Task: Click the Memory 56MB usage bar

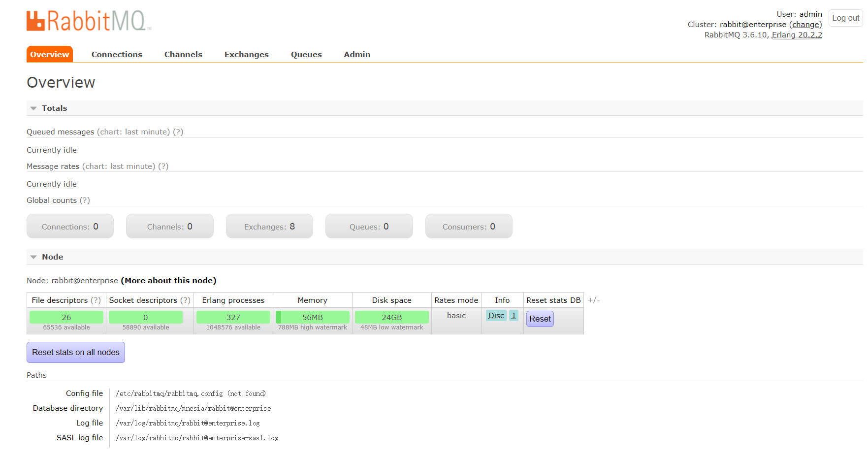Action: click(x=313, y=317)
